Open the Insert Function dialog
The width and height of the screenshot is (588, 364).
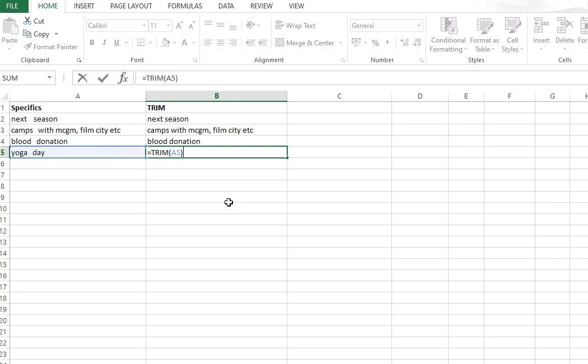(x=123, y=78)
